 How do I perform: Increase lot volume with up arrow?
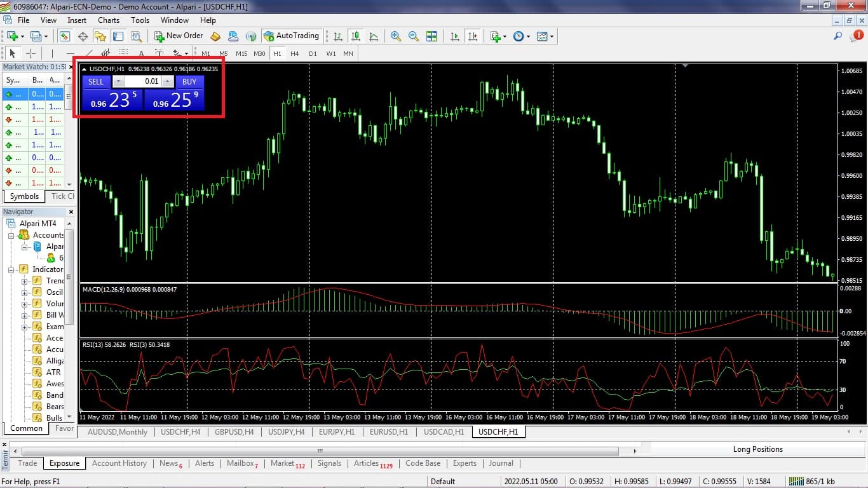pos(168,81)
